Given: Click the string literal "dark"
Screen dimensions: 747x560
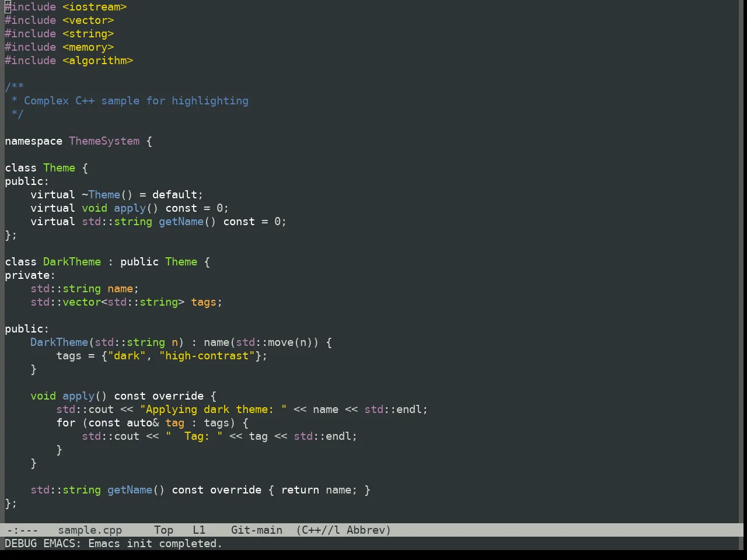Looking at the screenshot, I should coord(127,356).
